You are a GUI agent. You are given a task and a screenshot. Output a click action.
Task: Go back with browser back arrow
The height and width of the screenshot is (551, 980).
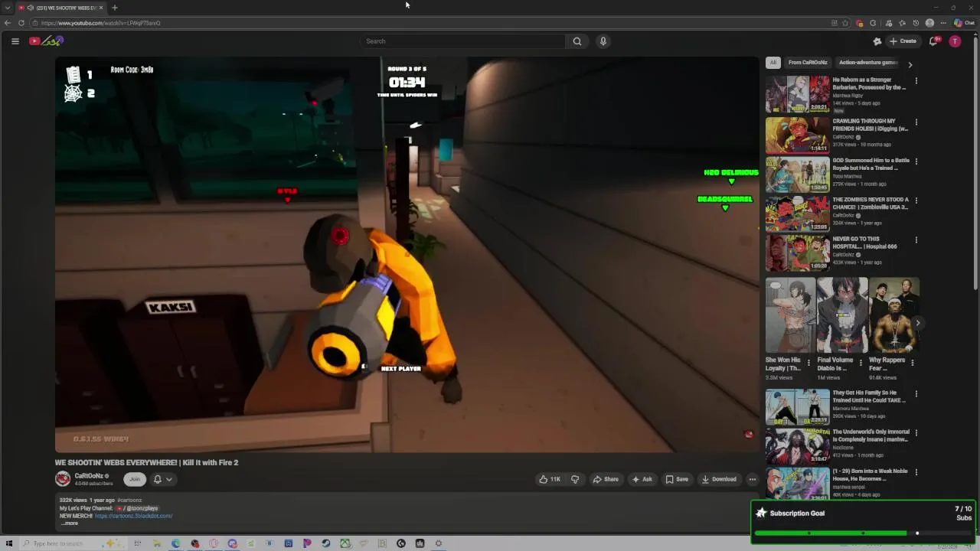pyautogui.click(x=8, y=23)
